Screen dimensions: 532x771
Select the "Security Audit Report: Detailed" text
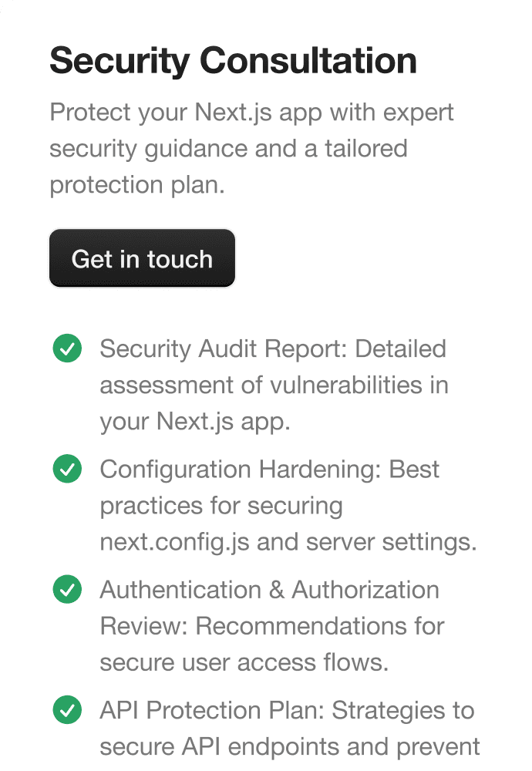273,348
